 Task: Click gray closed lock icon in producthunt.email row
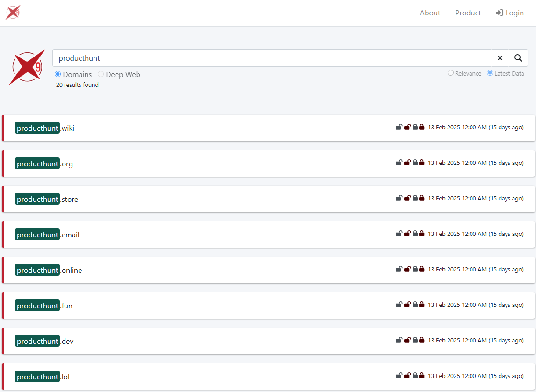click(415, 234)
